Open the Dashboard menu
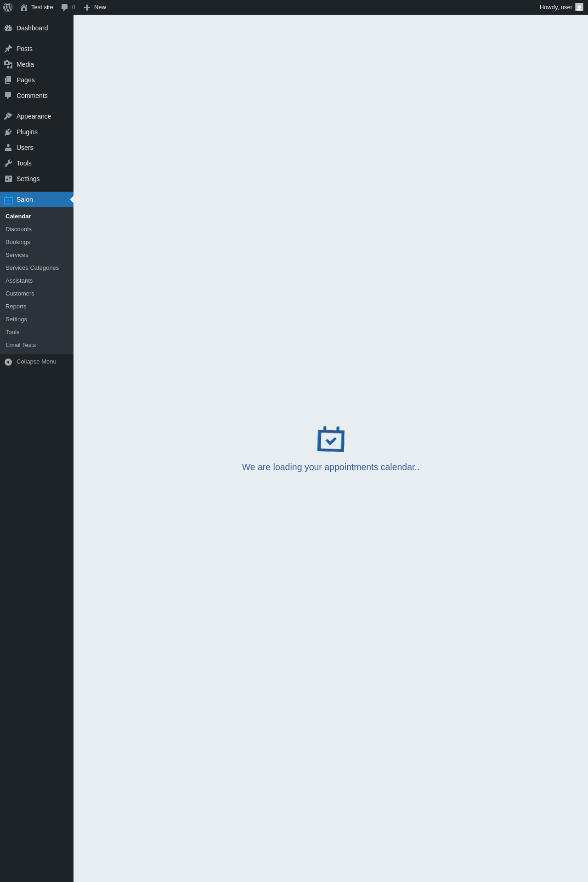Viewport: 588px width, 882px height. (37, 28)
